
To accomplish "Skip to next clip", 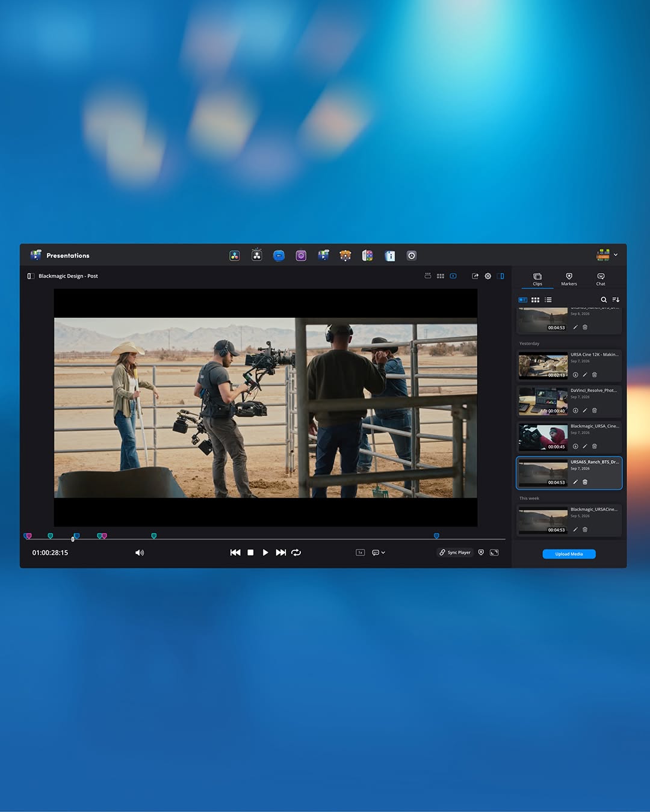I will [280, 552].
